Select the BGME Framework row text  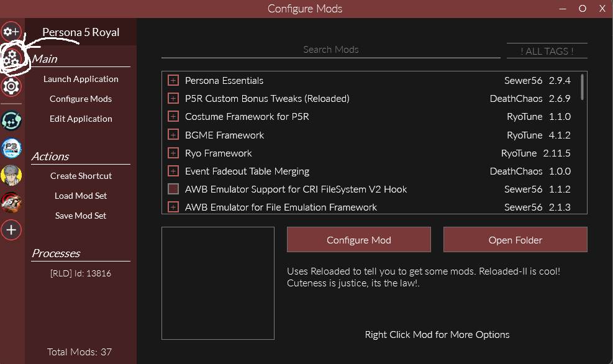pyautogui.click(x=224, y=135)
